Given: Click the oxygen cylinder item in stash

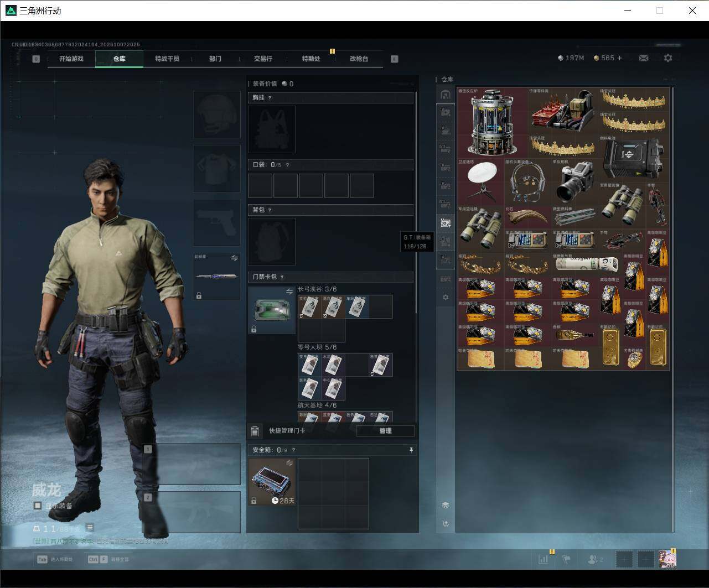Looking at the screenshot, I should (587, 264).
